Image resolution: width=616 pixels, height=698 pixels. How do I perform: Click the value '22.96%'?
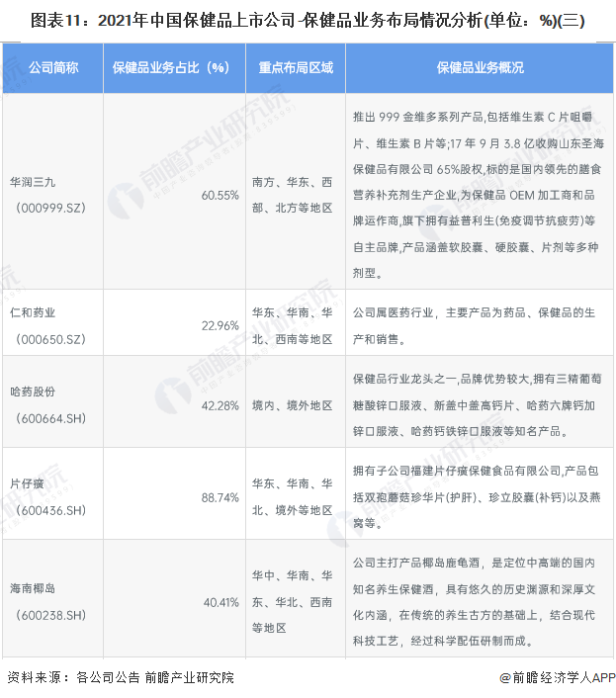click(x=220, y=326)
